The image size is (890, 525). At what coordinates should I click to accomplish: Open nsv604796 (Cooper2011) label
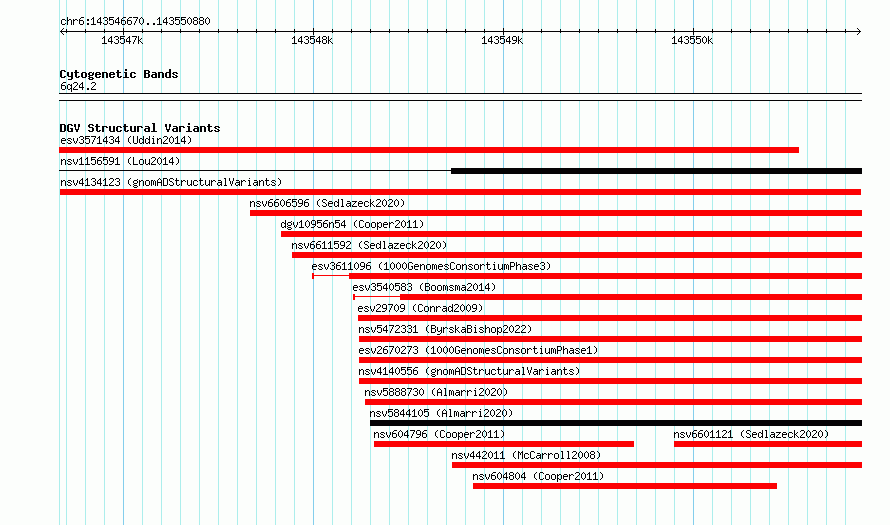[x=439, y=434]
